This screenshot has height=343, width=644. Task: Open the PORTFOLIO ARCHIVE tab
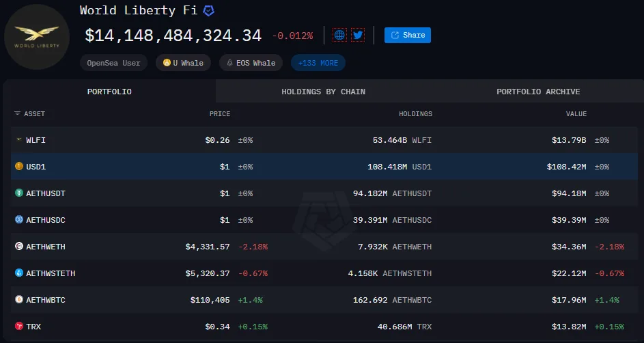click(538, 92)
